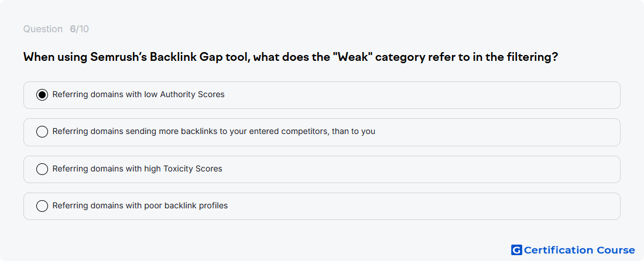Pick the poor backlink profiles radio button
Viewport: 644px width, 261px height.
click(x=42, y=206)
